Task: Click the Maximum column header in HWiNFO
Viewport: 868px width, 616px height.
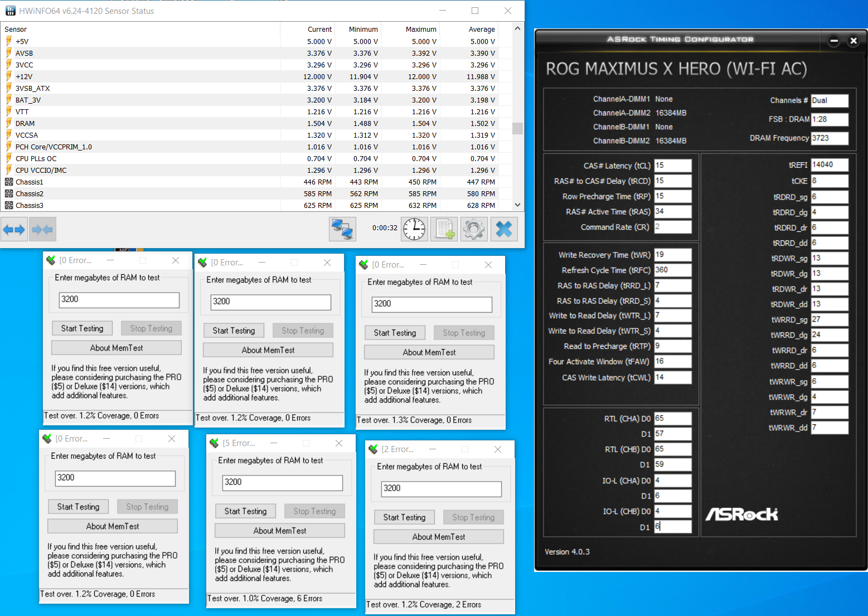Action: tap(411, 29)
